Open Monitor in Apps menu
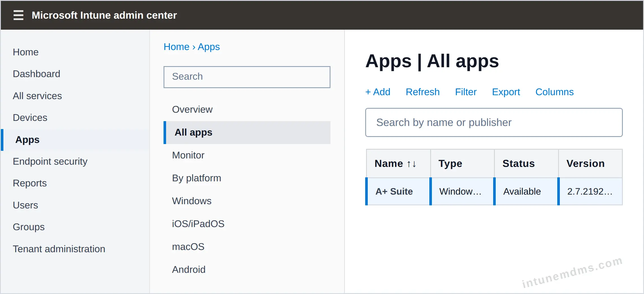The height and width of the screenshot is (294, 644). click(188, 155)
